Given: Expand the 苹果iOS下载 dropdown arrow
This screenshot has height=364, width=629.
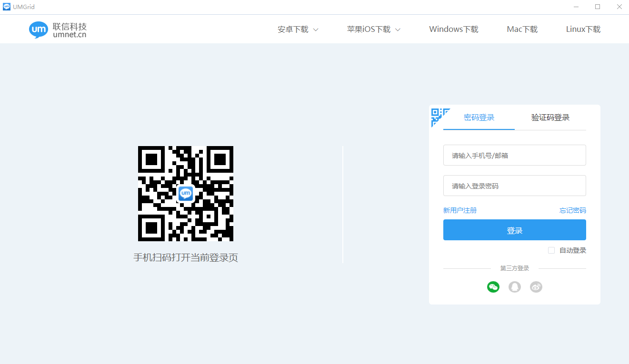Looking at the screenshot, I should pos(398,30).
